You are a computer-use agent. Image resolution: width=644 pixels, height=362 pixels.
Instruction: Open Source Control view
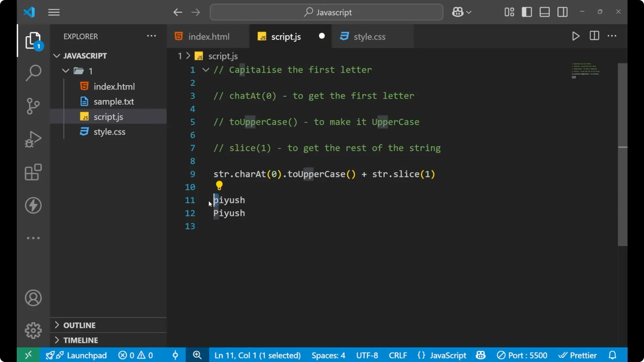pos(33,106)
